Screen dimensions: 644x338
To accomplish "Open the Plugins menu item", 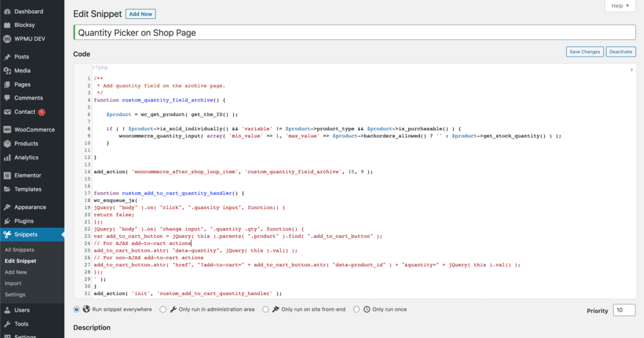I will [32, 221].
